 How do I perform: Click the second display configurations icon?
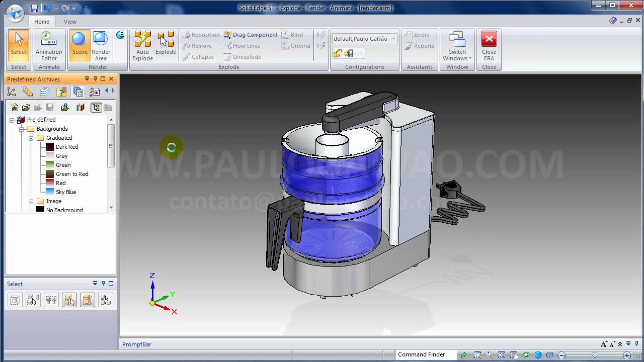tap(349, 53)
